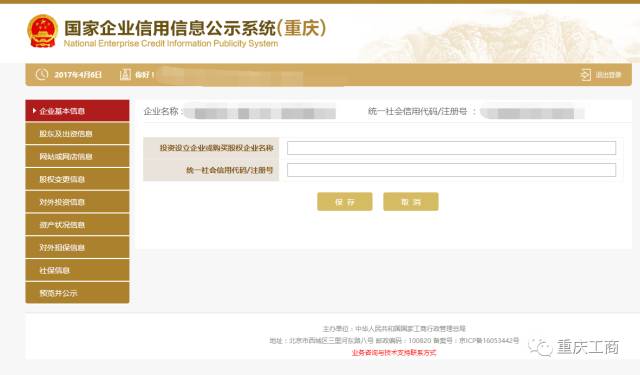640x375 pixels.
Task: Go to 股权变更信息 section
Action: click(x=77, y=179)
